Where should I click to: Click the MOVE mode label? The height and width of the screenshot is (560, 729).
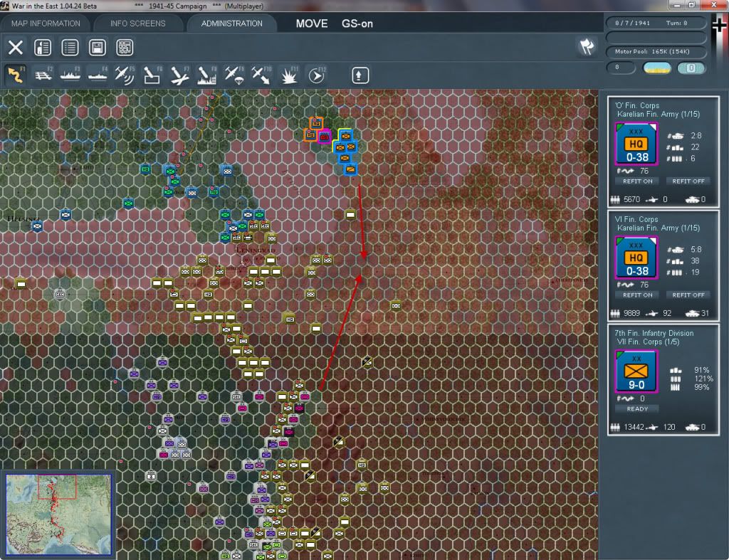(312, 23)
